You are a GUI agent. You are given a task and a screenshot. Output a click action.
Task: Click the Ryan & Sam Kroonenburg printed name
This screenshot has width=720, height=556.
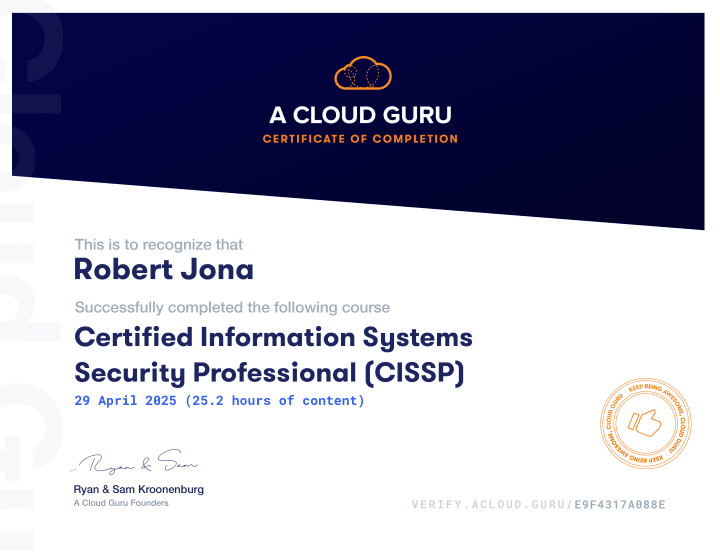138,489
